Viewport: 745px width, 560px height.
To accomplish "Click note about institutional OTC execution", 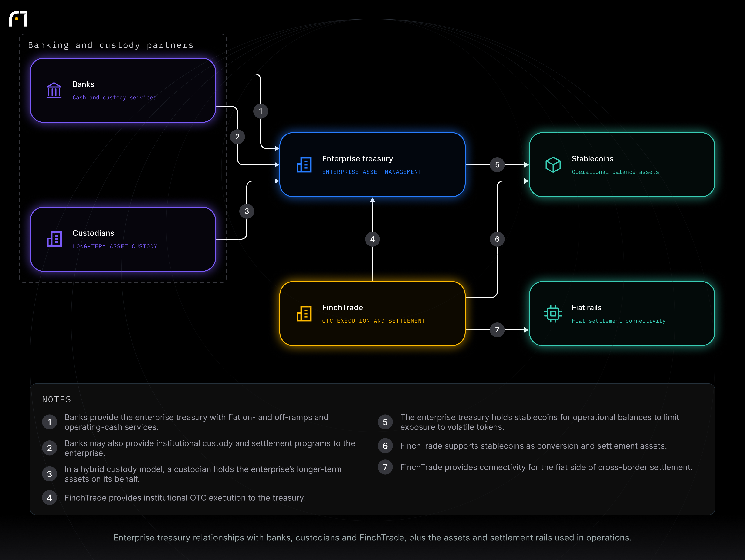I will (185, 498).
